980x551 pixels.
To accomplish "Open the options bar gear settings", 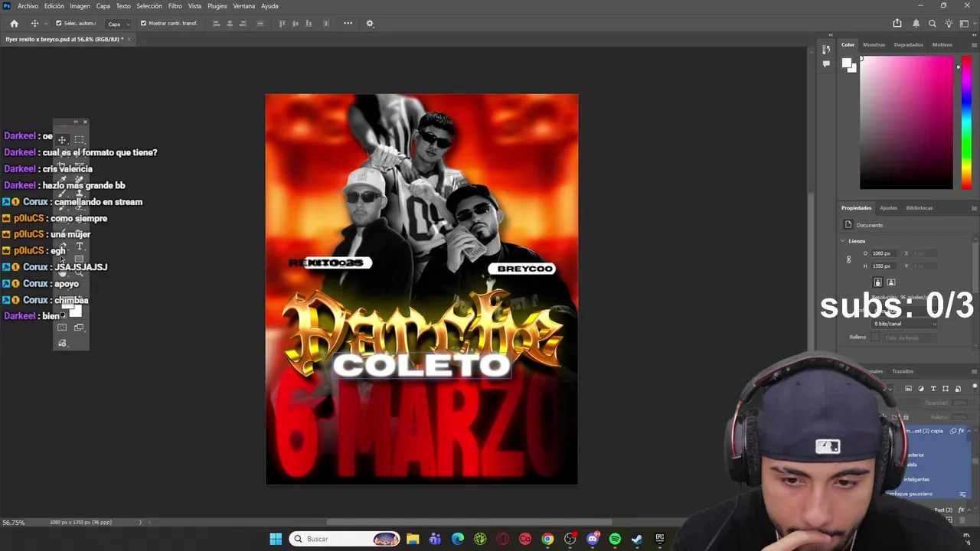I will pos(370,23).
